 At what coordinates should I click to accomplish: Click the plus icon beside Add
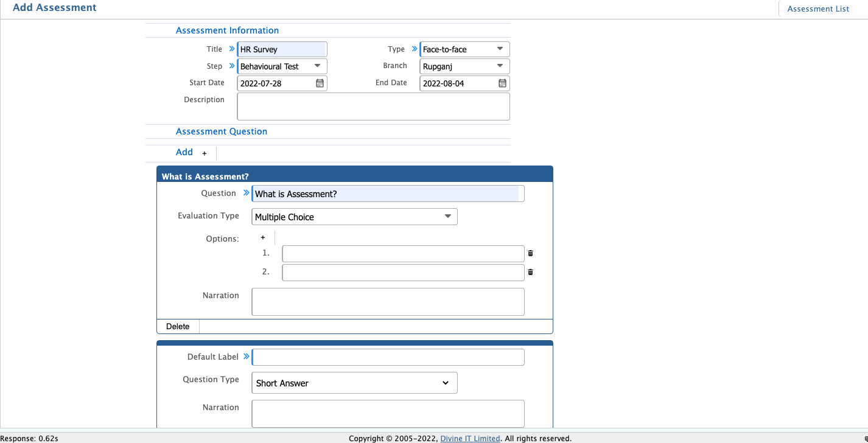point(204,153)
